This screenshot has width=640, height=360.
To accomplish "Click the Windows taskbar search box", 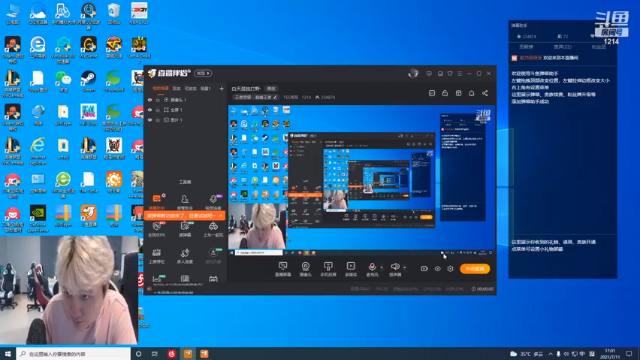I will pos(73,353).
